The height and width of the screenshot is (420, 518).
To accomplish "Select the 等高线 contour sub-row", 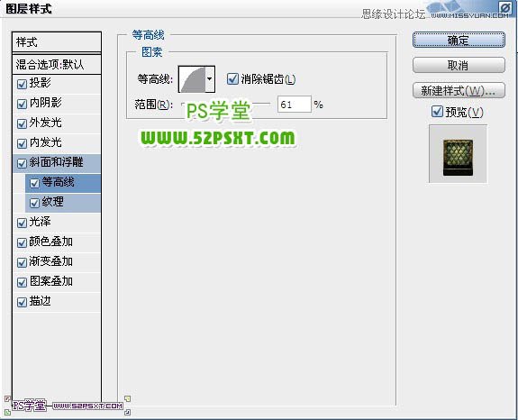I will click(x=63, y=183).
